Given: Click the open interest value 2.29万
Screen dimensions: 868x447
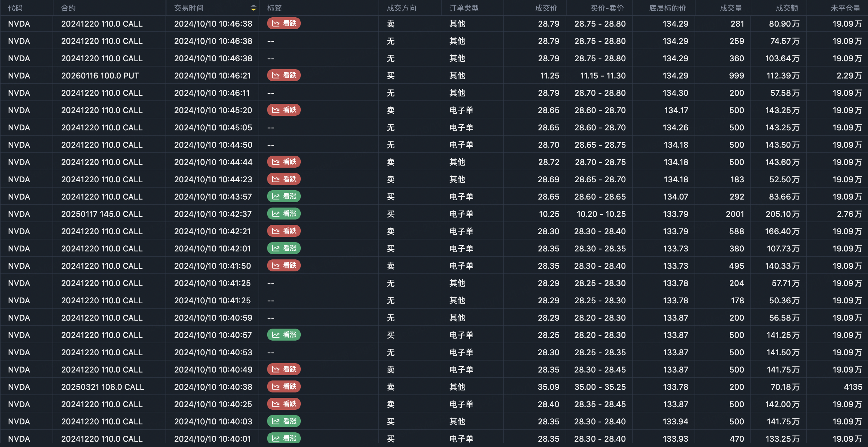Looking at the screenshot, I should 849,75.
